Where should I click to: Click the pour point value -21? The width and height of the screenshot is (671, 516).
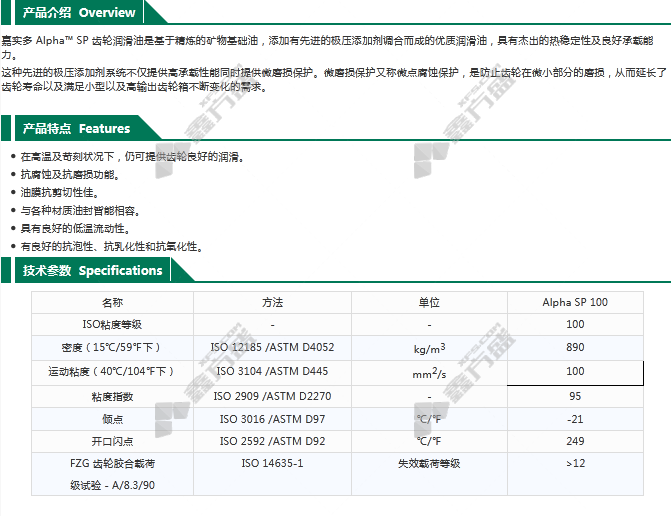[574, 419]
